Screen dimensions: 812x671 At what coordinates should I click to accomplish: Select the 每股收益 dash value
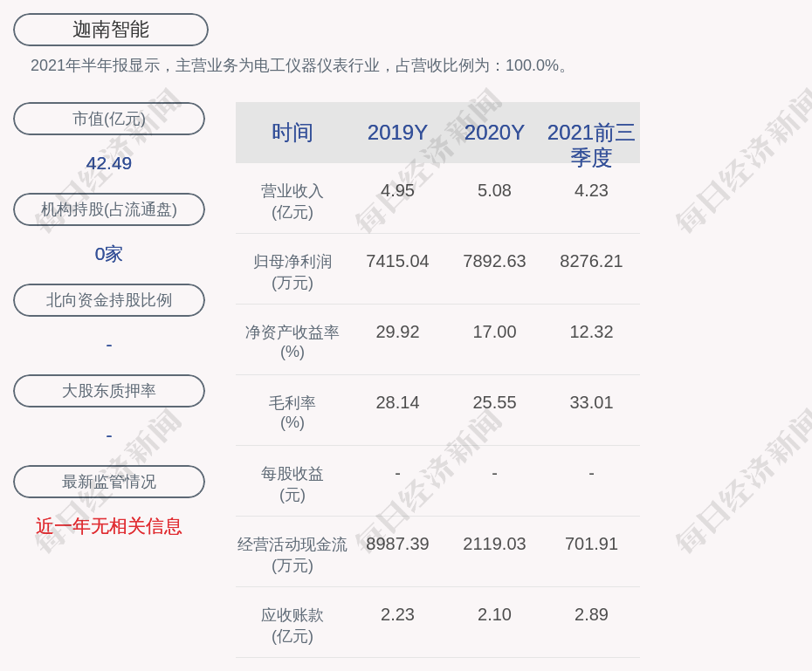tap(397, 472)
